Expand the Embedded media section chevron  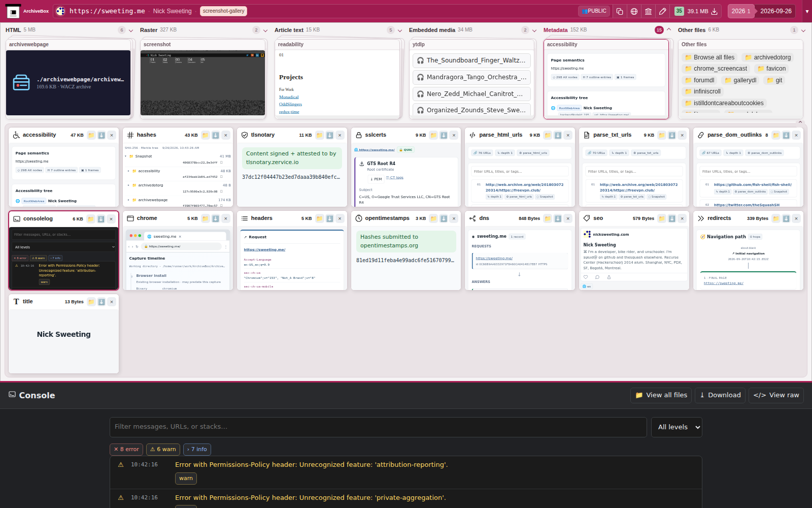pos(534,30)
